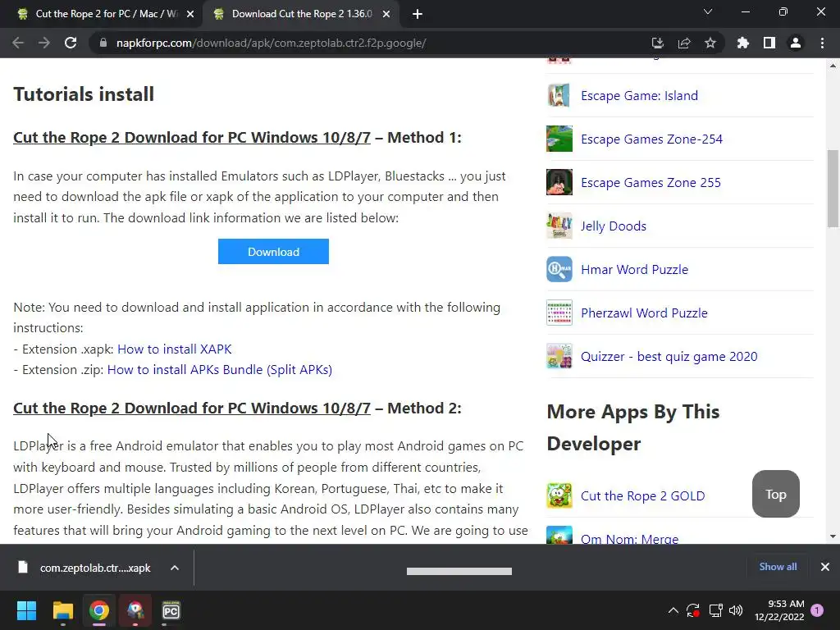Image resolution: width=840 pixels, height=630 pixels.
Task: Open 'Om Nom: Merge' link
Action: pos(629,538)
